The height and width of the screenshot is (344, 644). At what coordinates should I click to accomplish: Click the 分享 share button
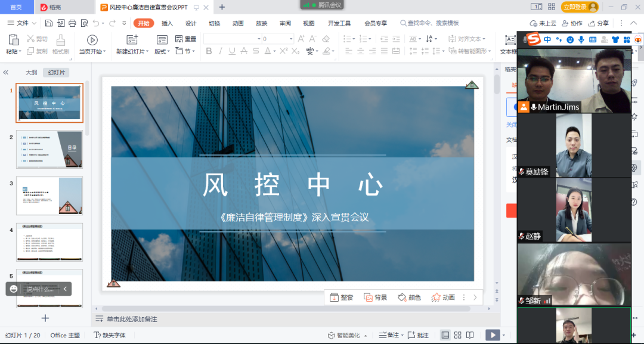click(599, 23)
